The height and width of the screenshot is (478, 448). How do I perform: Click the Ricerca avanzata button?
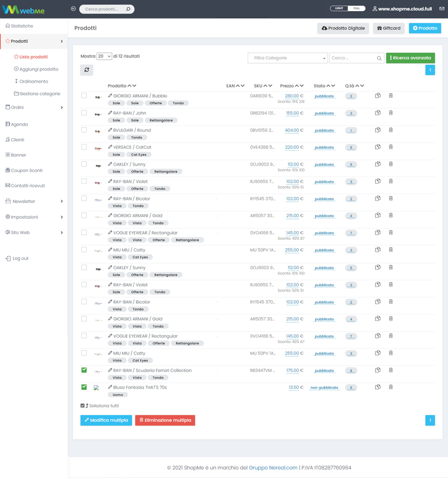pos(410,58)
